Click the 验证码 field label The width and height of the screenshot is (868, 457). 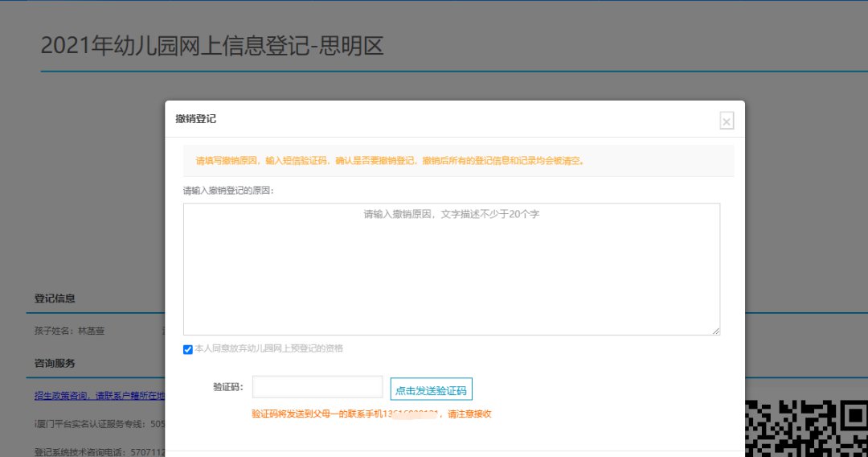point(228,387)
